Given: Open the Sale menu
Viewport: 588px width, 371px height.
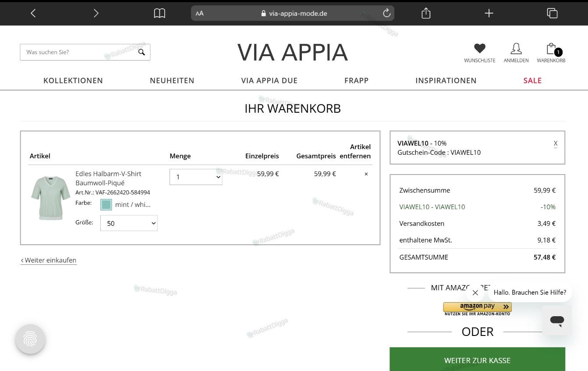Looking at the screenshot, I should click(533, 81).
